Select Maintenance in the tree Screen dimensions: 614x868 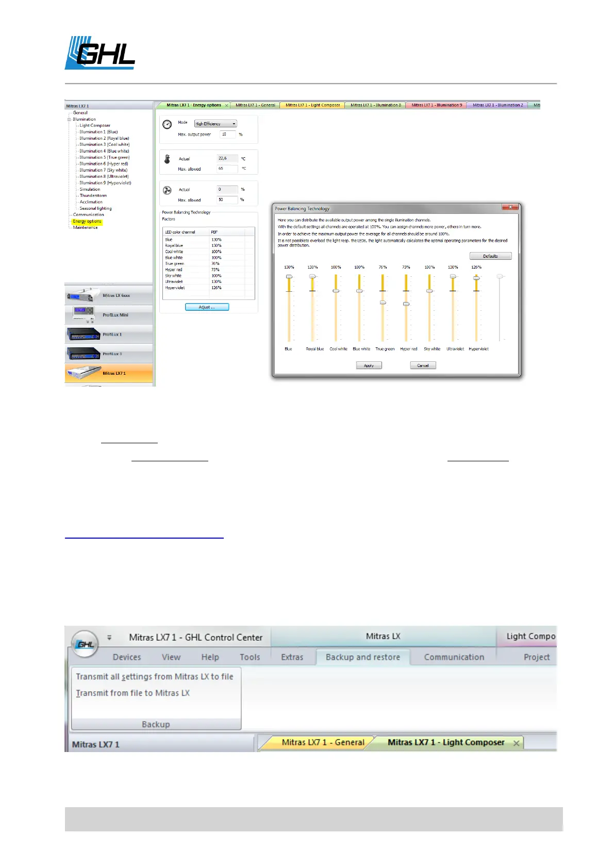click(85, 228)
